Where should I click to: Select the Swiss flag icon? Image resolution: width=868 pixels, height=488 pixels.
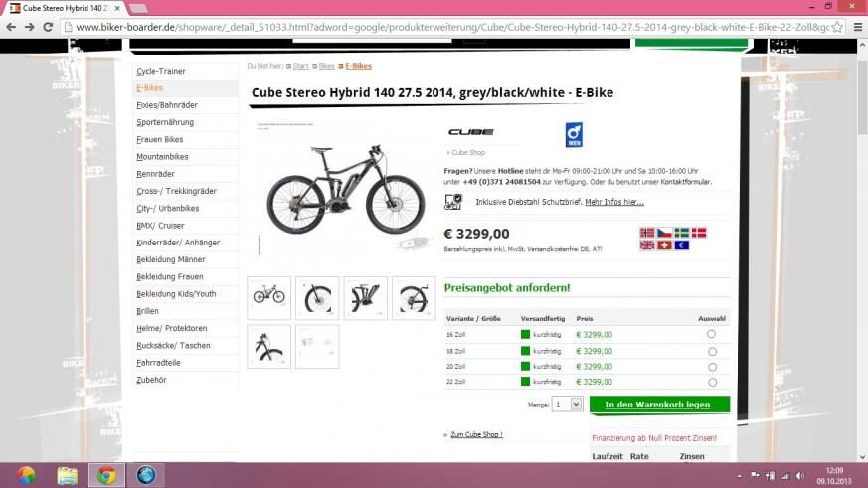(x=664, y=245)
